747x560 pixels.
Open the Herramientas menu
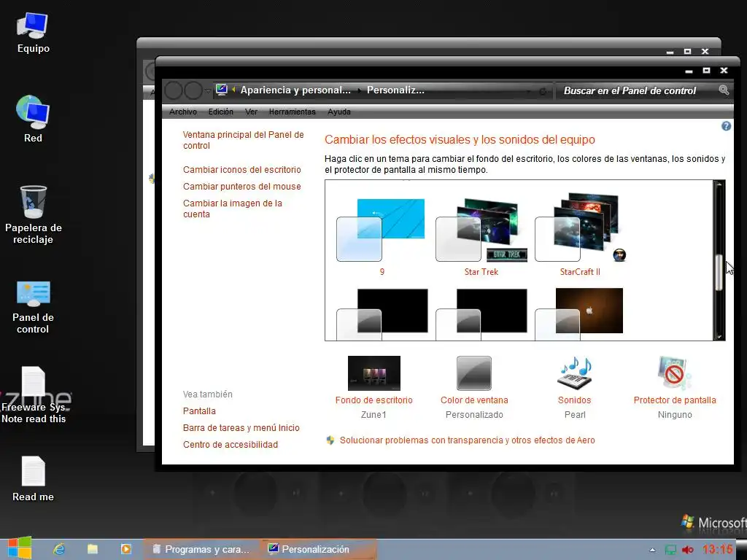pos(292,112)
